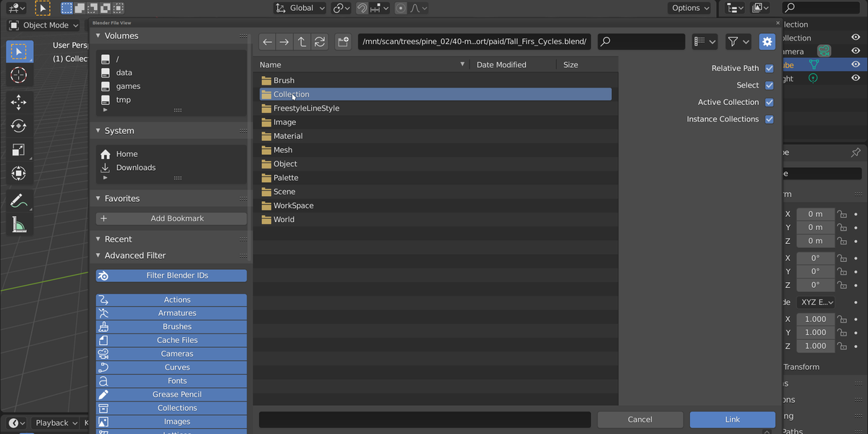Go to parent directory arrow icon
Viewport: 868px width, 434px height.
click(302, 42)
